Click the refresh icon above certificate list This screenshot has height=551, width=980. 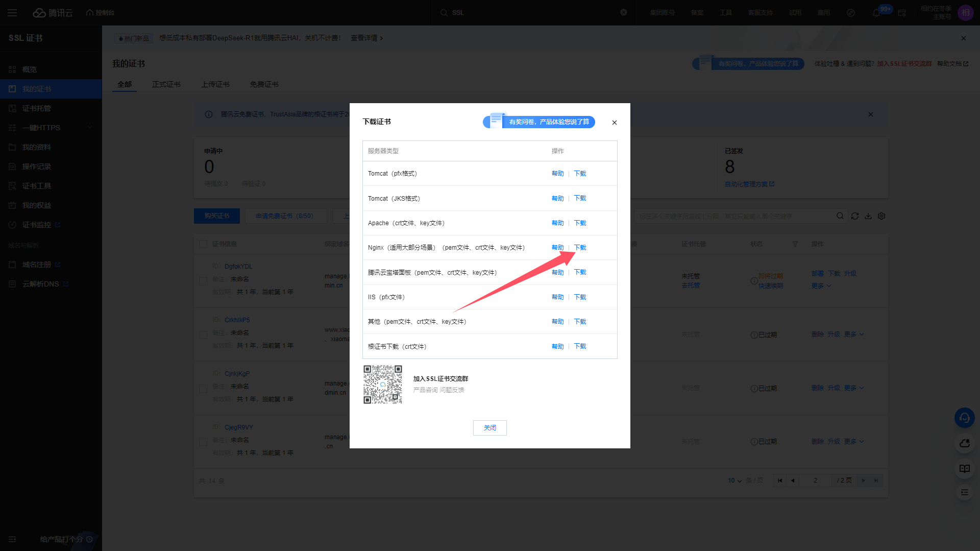[x=855, y=216]
